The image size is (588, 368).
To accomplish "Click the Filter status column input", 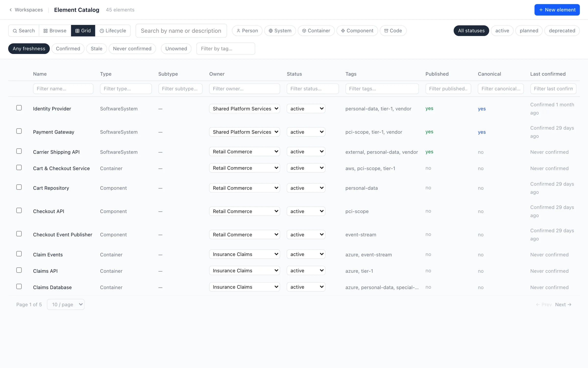I will pos(313,89).
